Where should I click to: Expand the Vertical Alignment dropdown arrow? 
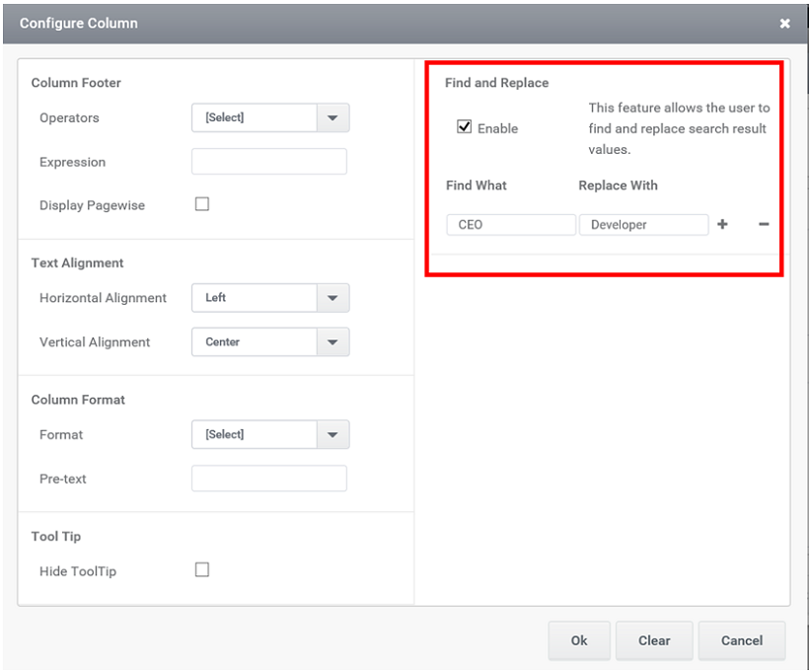332,341
